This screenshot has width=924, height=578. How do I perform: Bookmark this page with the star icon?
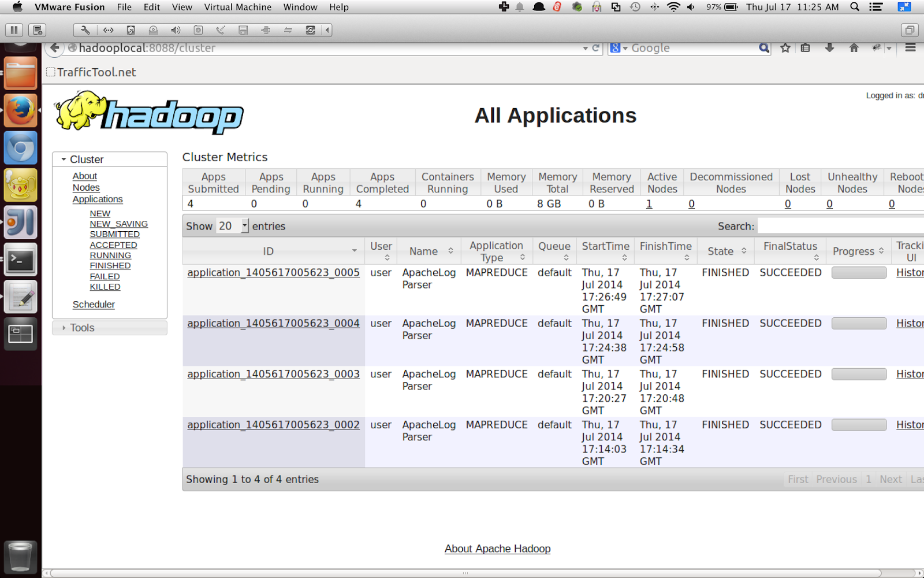785,48
